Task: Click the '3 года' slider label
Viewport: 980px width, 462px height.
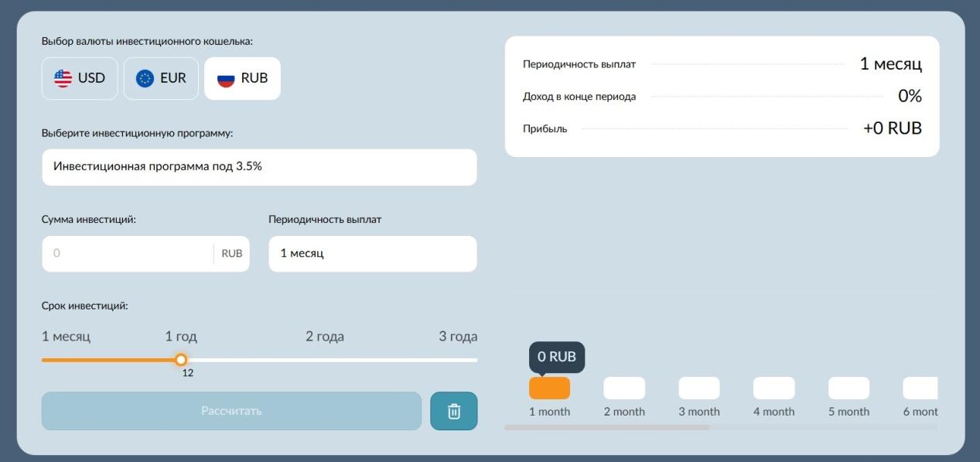Action: (458, 337)
